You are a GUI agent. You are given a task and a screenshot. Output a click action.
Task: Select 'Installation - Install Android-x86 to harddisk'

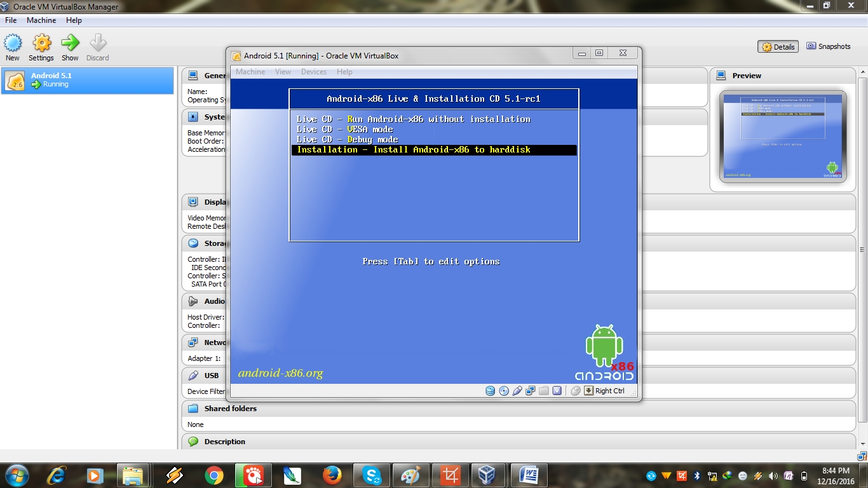[434, 150]
